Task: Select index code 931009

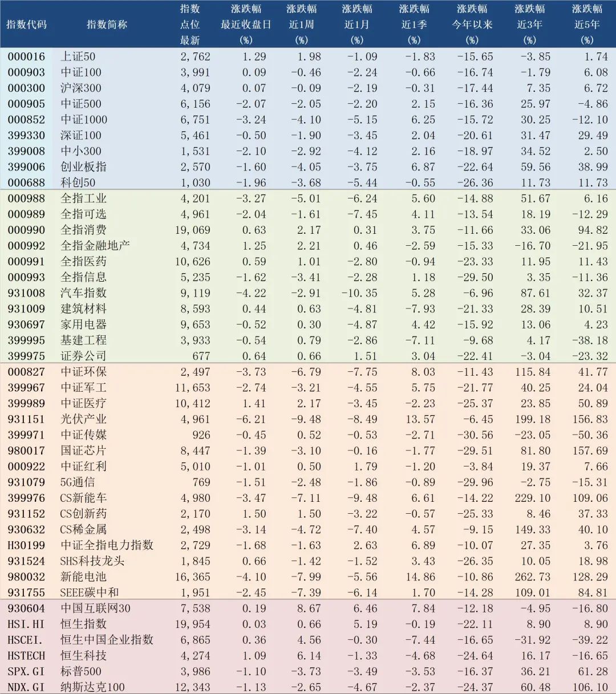Action: [x=26, y=309]
